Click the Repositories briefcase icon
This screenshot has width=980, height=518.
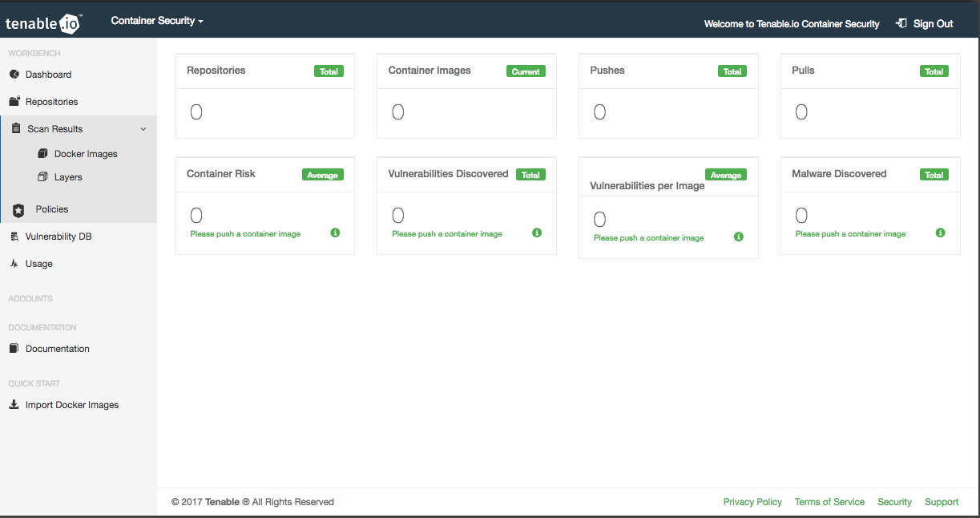(14, 101)
